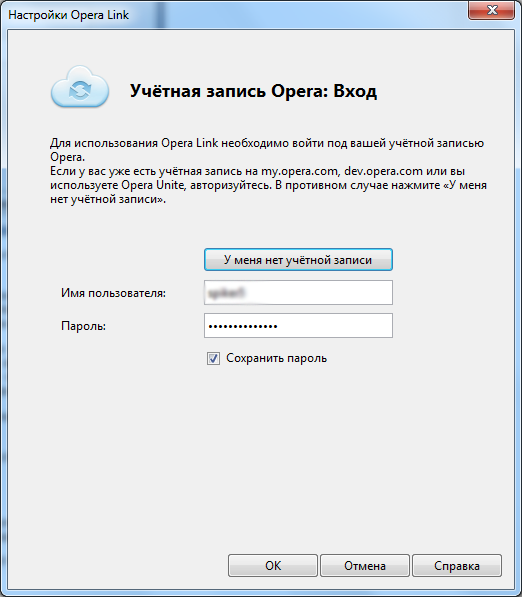Focus the 'Имя пользователя' input field
Viewport: 522px width, 597px height.
[x=298, y=292]
